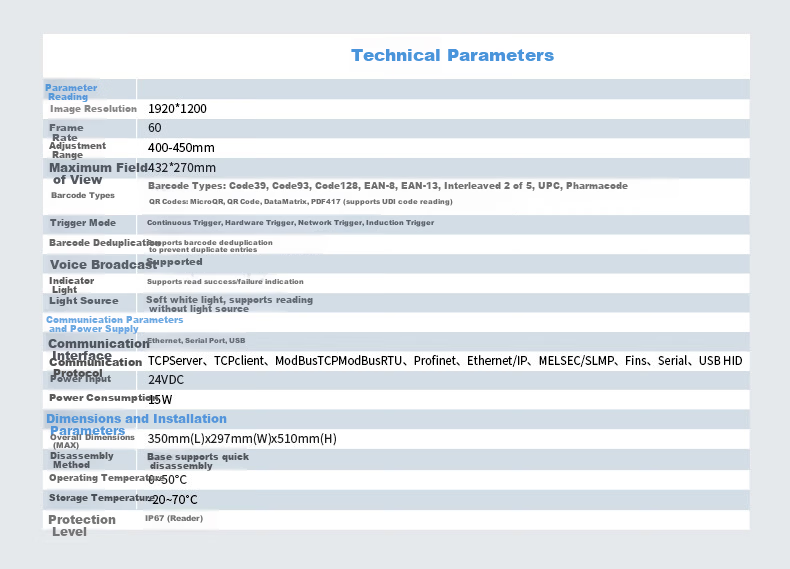Image resolution: width=790 pixels, height=569 pixels.
Task: Click the 'Operating Temperature' label
Action: coord(106,478)
